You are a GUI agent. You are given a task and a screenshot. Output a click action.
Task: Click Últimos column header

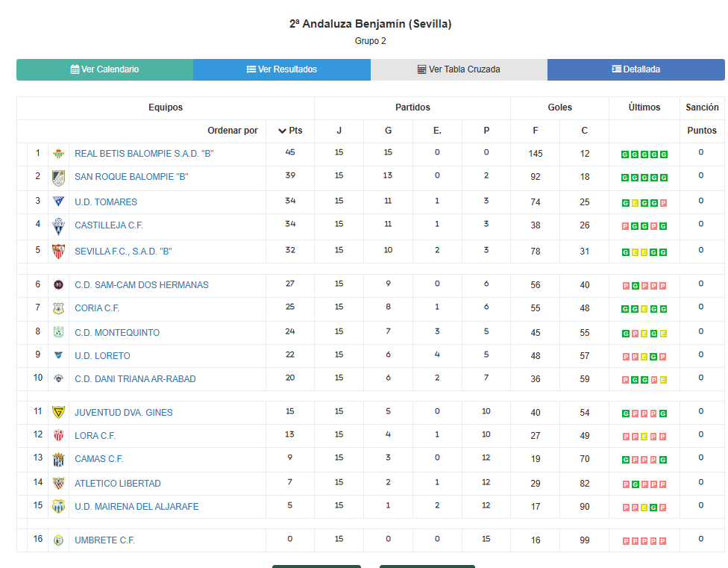pyautogui.click(x=644, y=107)
